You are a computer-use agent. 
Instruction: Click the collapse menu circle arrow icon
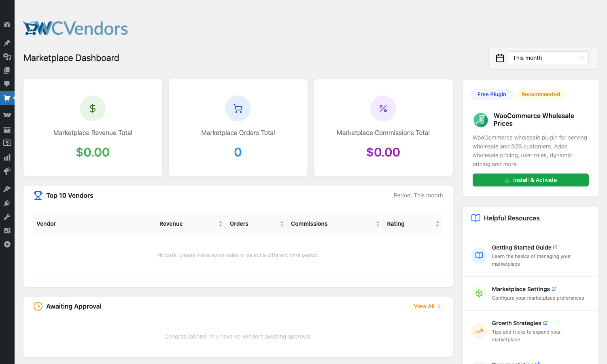click(7, 244)
